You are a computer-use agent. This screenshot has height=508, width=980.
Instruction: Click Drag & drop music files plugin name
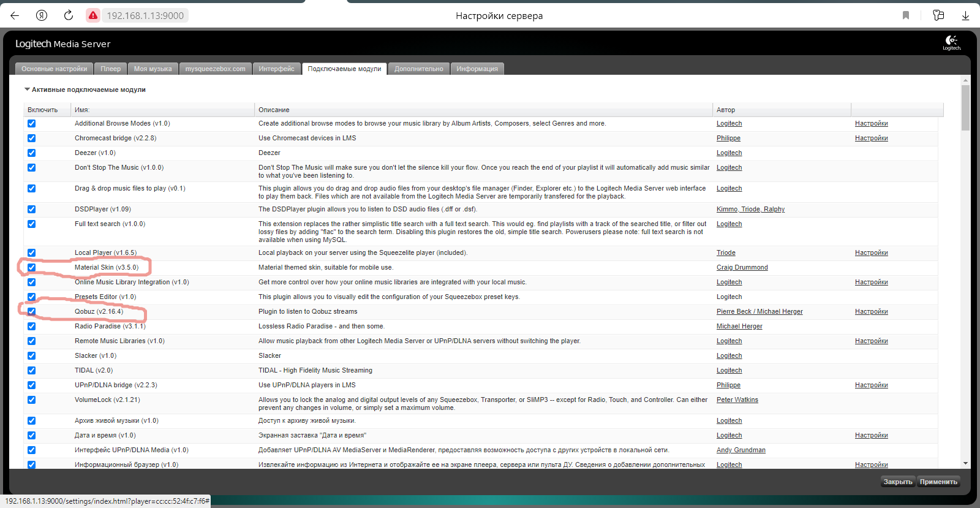pyautogui.click(x=130, y=188)
